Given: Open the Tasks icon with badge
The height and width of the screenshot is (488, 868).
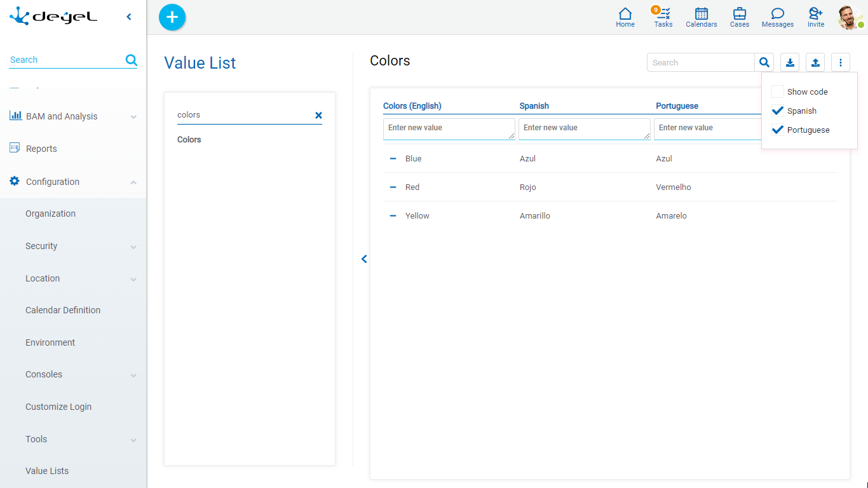Looking at the screenshot, I should pos(663,17).
